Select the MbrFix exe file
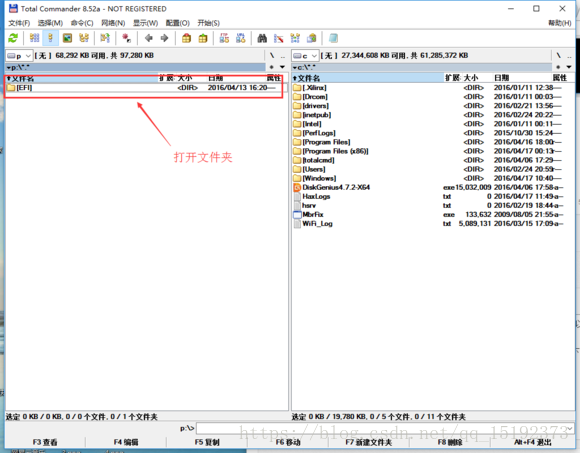580x453 pixels. (x=433, y=214)
